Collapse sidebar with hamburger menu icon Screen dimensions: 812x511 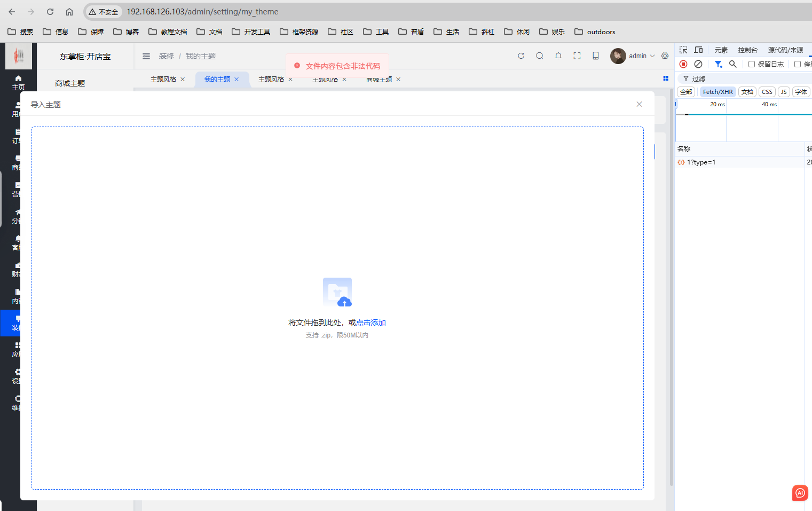tap(146, 56)
